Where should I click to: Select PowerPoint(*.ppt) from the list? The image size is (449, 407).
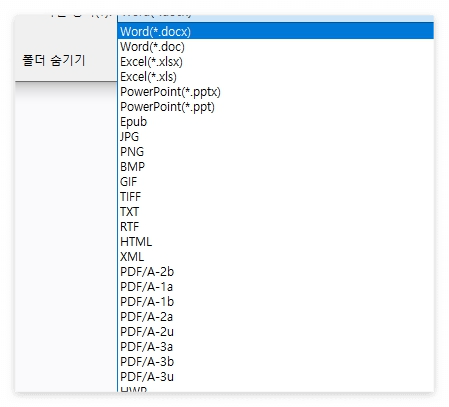point(276,107)
